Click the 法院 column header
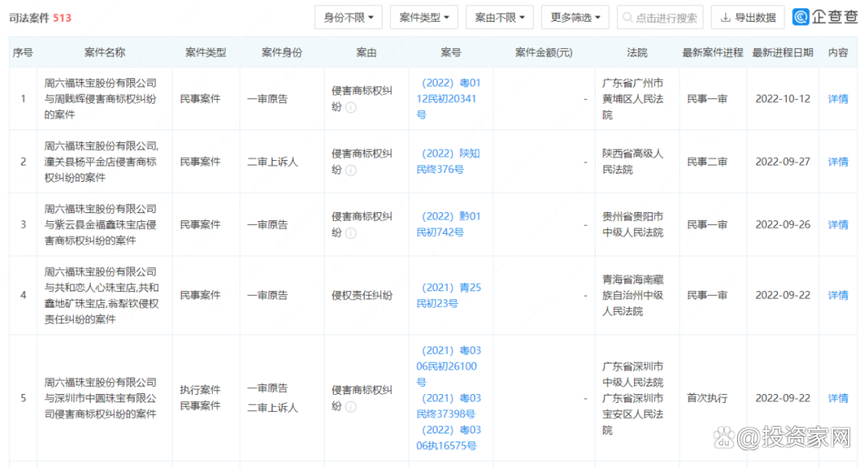 pos(637,52)
